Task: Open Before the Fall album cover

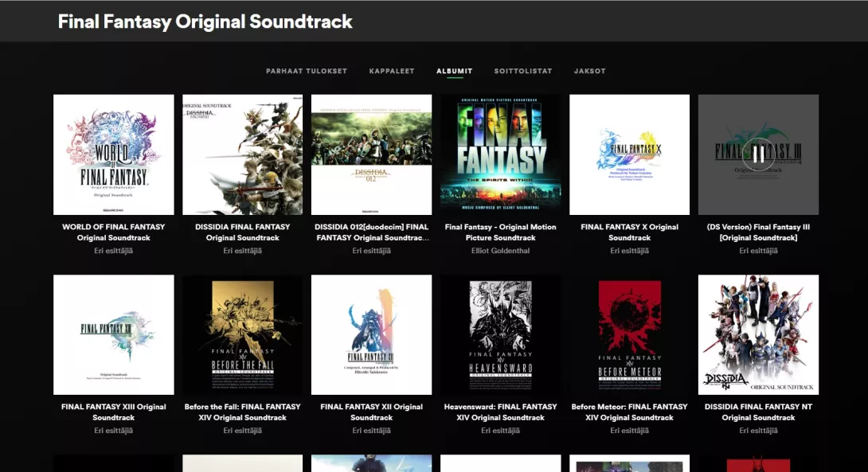Action: pyautogui.click(x=242, y=335)
